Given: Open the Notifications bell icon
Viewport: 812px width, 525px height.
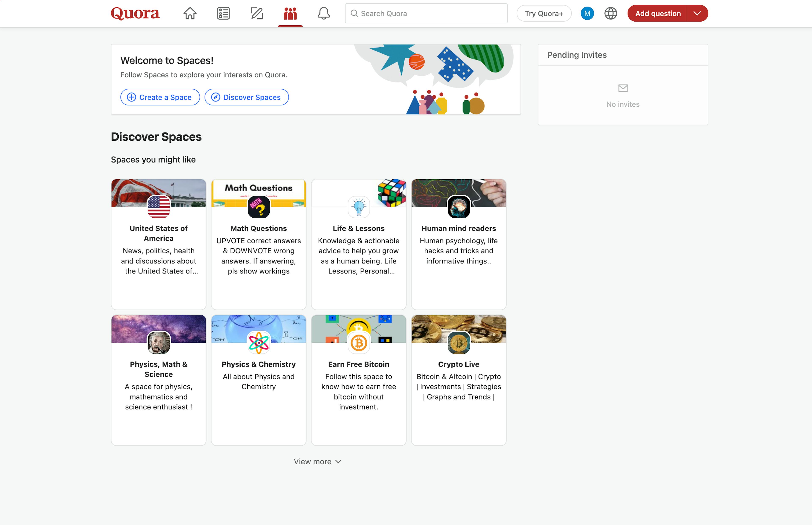Looking at the screenshot, I should click(x=324, y=13).
